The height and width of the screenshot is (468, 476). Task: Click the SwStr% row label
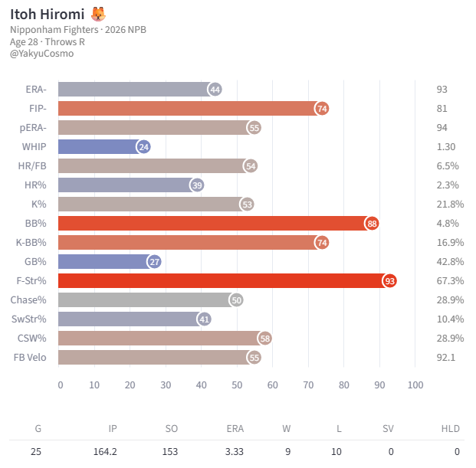click(29, 319)
